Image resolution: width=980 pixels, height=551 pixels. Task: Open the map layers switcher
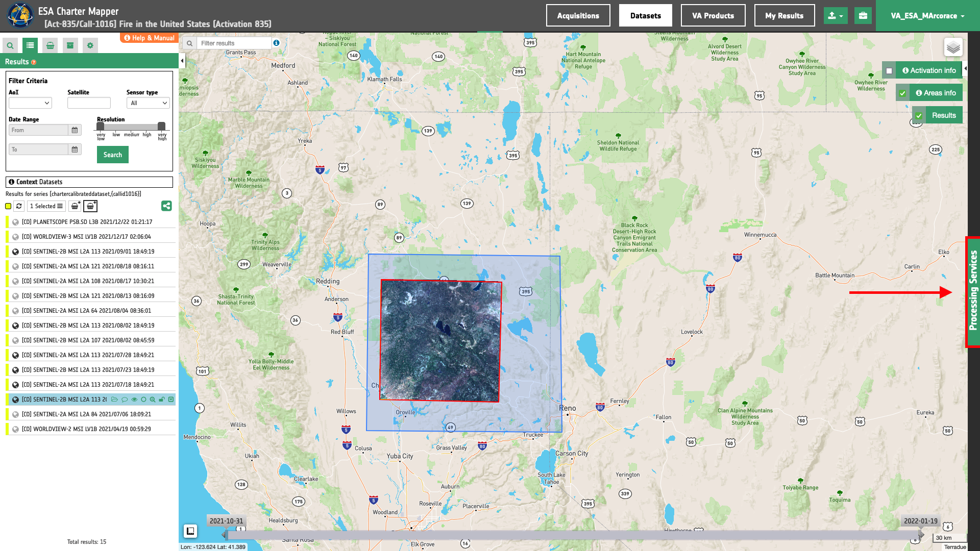(x=953, y=48)
